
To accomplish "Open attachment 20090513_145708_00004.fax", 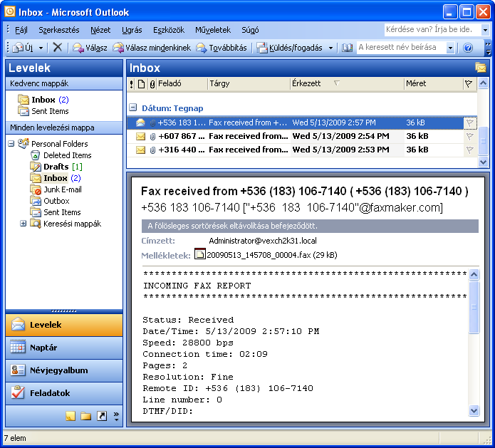I will [266, 255].
